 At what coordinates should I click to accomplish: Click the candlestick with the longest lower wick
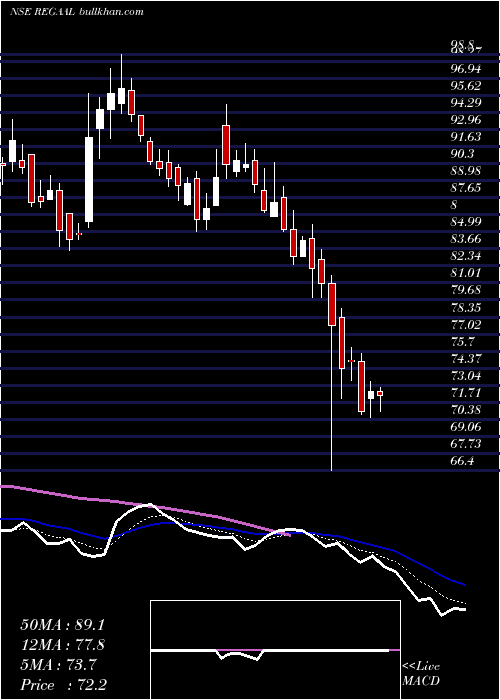(x=332, y=373)
